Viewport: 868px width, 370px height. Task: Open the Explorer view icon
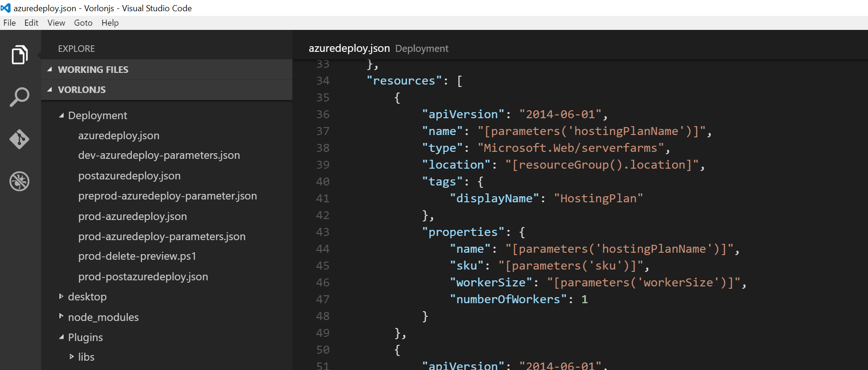(x=20, y=55)
